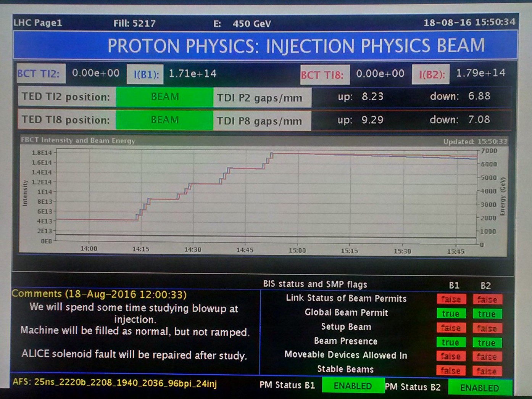Click the "FBCT Intensity and Beam Energy" chart title
This screenshot has height=399, width=532.
pyautogui.click(x=78, y=140)
